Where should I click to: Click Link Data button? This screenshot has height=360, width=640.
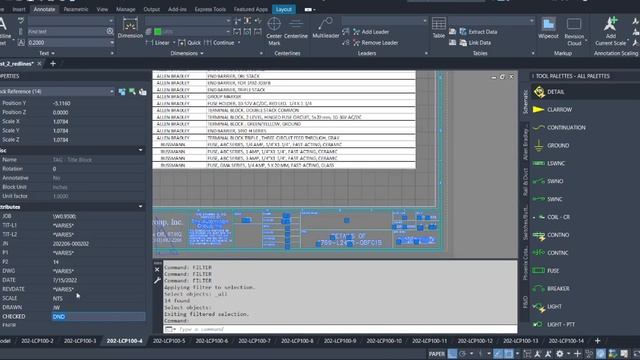pos(475,42)
